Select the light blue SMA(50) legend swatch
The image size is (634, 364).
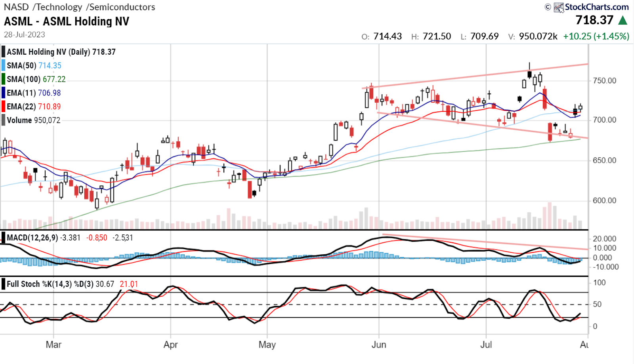coord(4,66)
